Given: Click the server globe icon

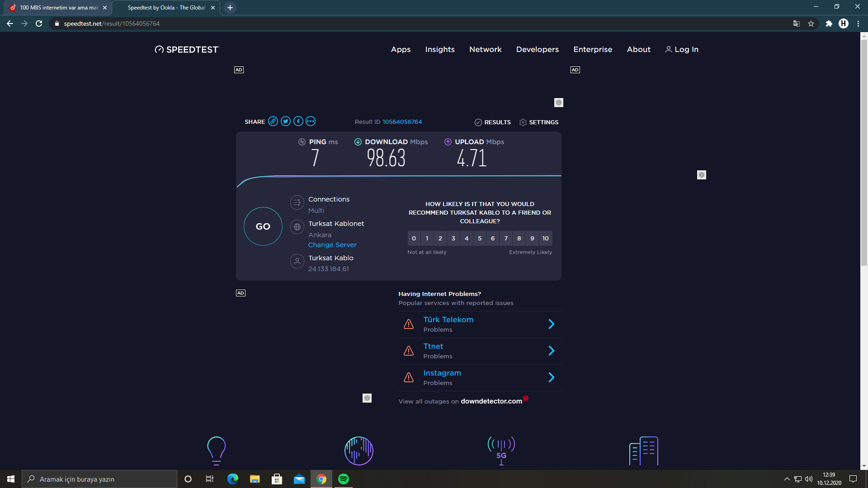Looking at the screenshot, I should pos(297,227).
